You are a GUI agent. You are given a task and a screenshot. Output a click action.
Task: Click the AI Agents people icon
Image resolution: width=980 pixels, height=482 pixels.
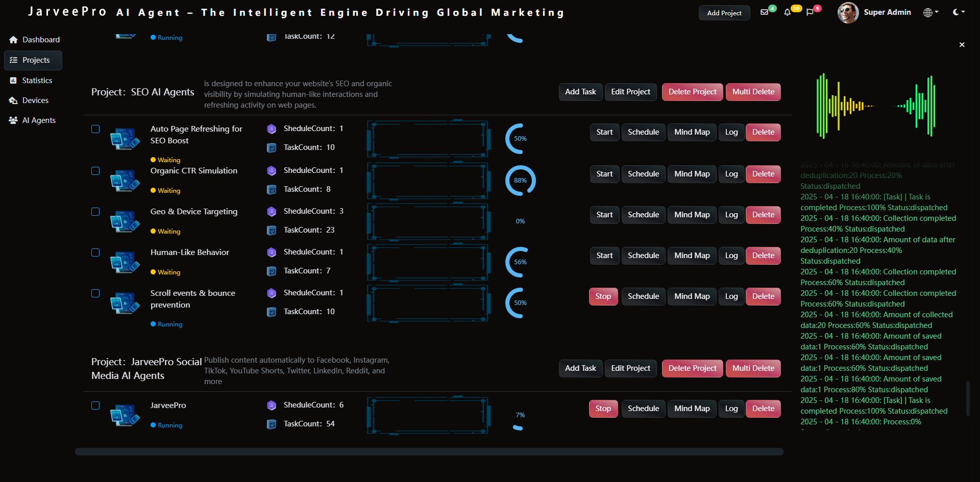click(x=14, y=120)
